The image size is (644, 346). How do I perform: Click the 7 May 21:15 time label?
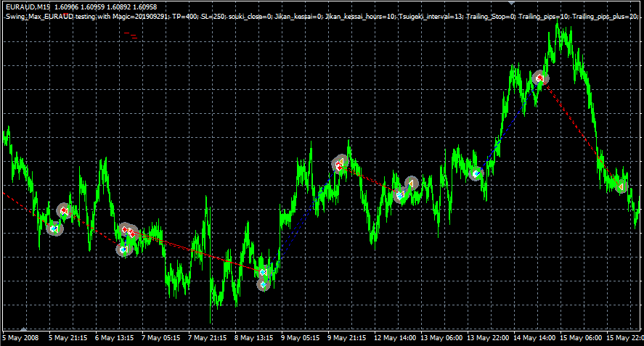pyautogui.click(x=208, y=338)
